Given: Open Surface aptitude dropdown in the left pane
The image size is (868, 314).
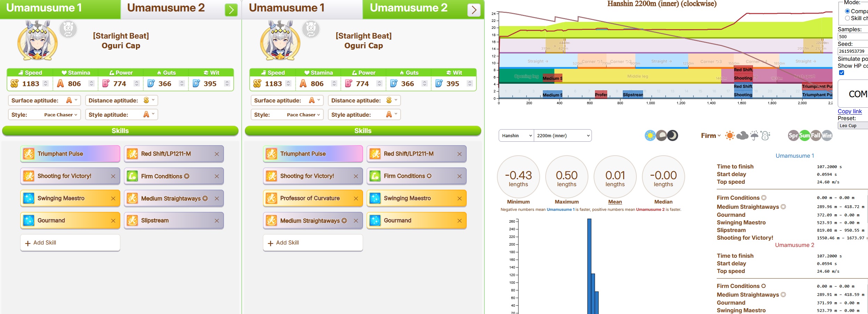Looking at the screenshot, I should pos(45,100).
